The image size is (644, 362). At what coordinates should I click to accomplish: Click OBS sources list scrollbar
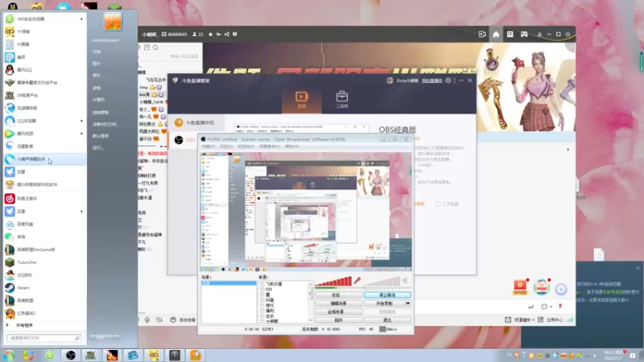310,302
